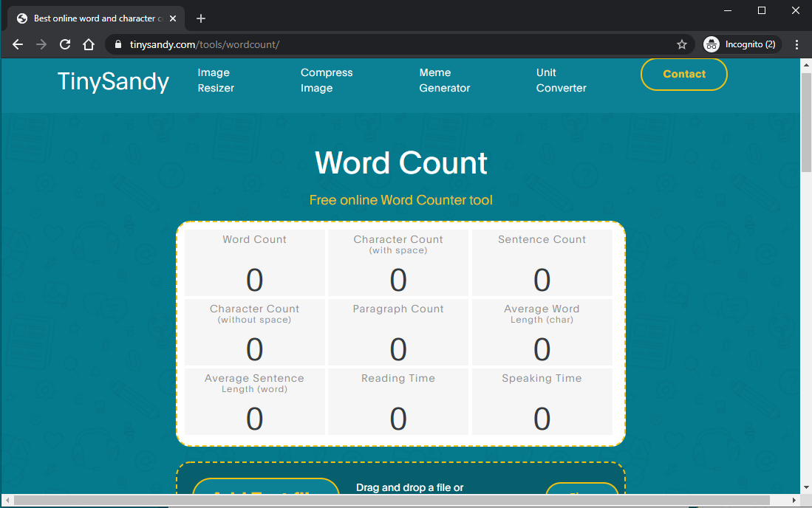Navigate to the Image Resizer tool
The image size is (812, 508).
215,80
